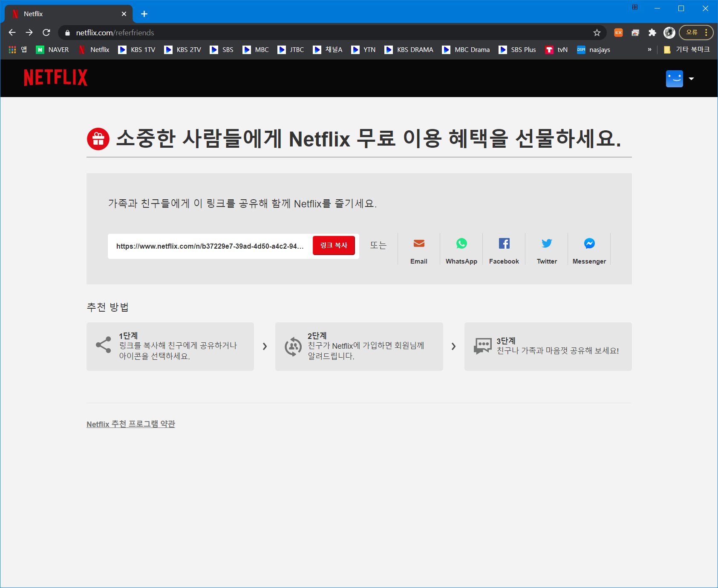
Task: Open SBS bookmark
Action: tap(222, 50)
